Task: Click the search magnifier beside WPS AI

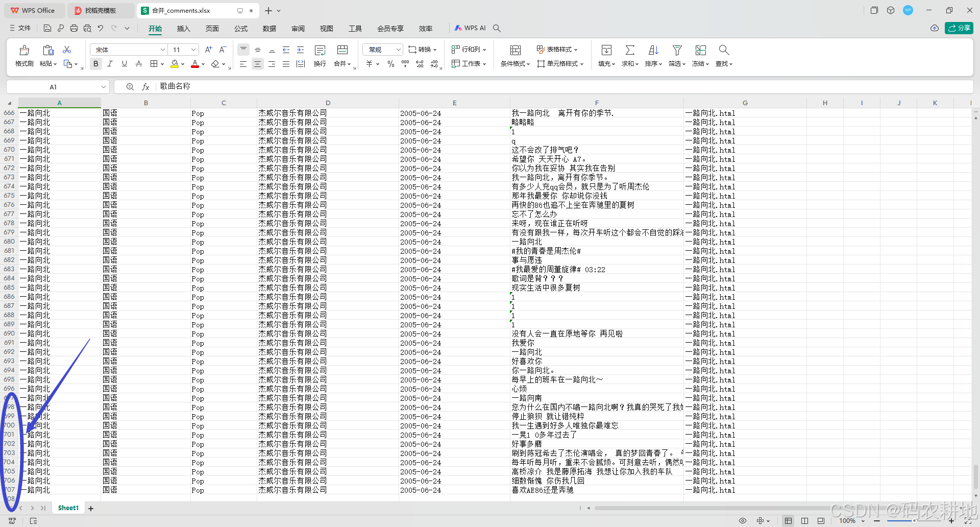Action: [x=497, y=28]
